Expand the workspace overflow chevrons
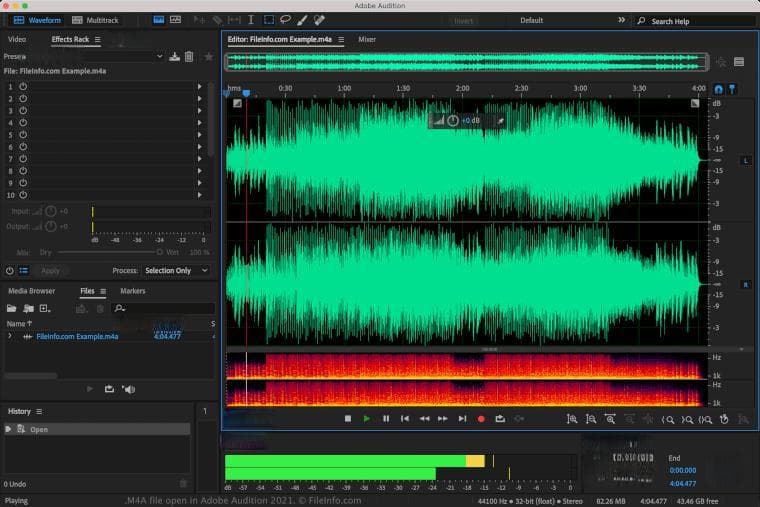 point(621,20)
